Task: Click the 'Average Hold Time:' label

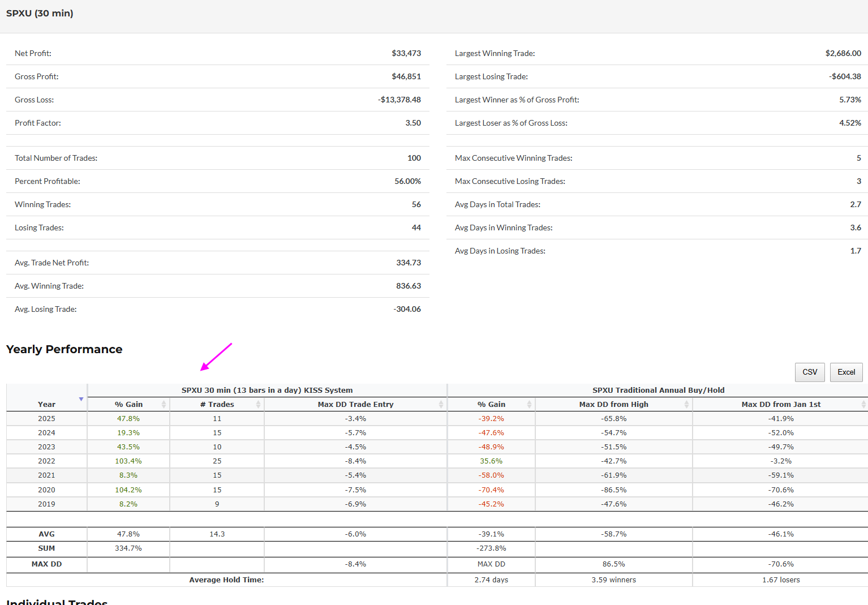Action: click(226, 580)
